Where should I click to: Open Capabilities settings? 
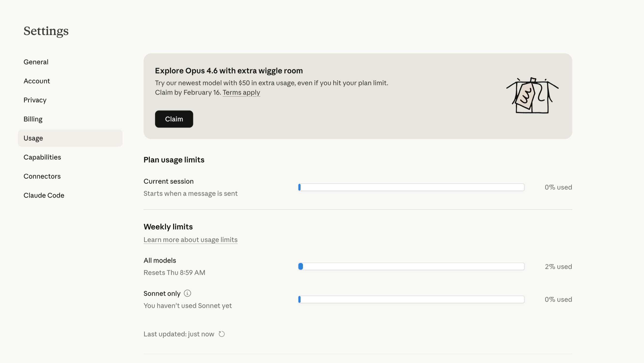(x=42, y=157)
